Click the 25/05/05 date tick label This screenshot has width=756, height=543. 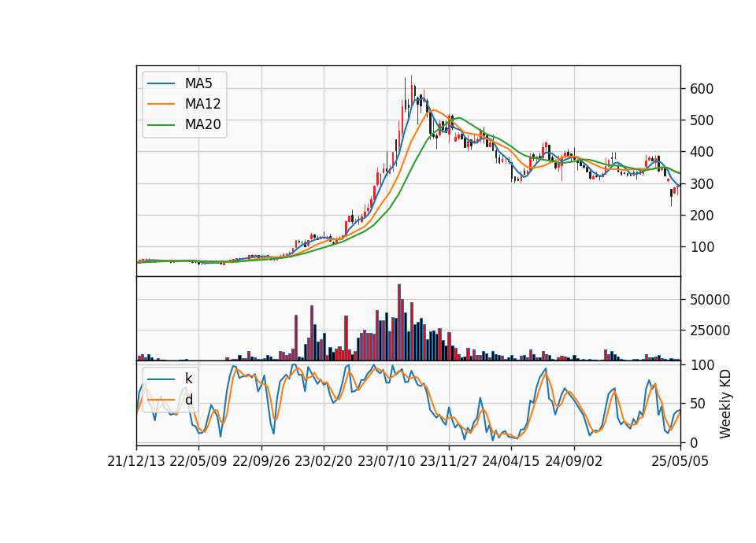click(680, 461)
